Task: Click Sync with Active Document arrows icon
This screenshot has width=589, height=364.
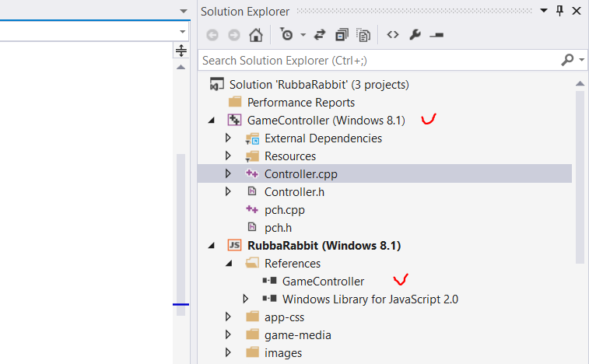Action: point(320,35)
